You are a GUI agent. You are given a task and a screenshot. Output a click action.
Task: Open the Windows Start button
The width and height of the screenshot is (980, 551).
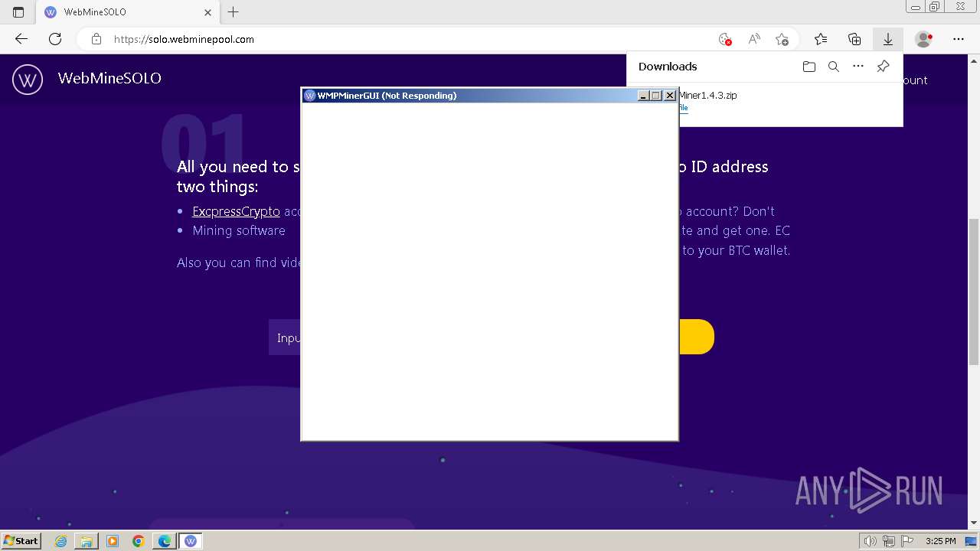click(x=21, y=541)
